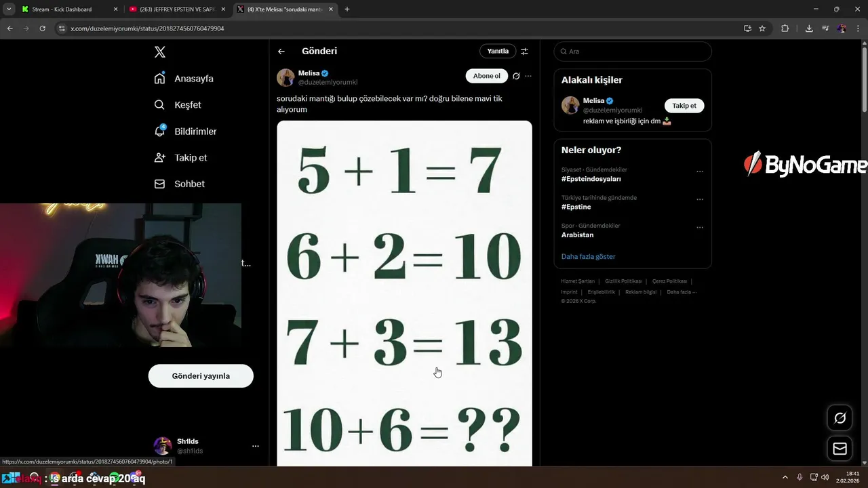Screen dimensions: 868x488
Task: Open the floating messages envelope button
Action: click(x=840, y=449)
